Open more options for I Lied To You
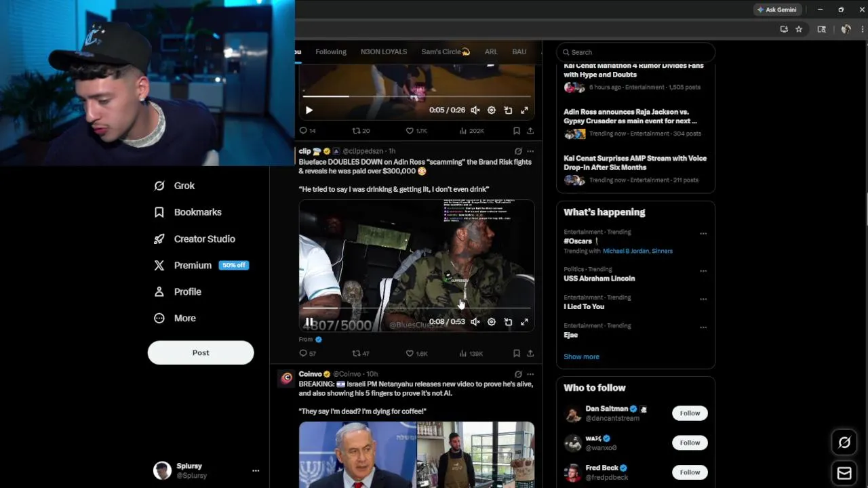Image resolution: width=868 pixels, height=488 pixels. click(703, 299)
